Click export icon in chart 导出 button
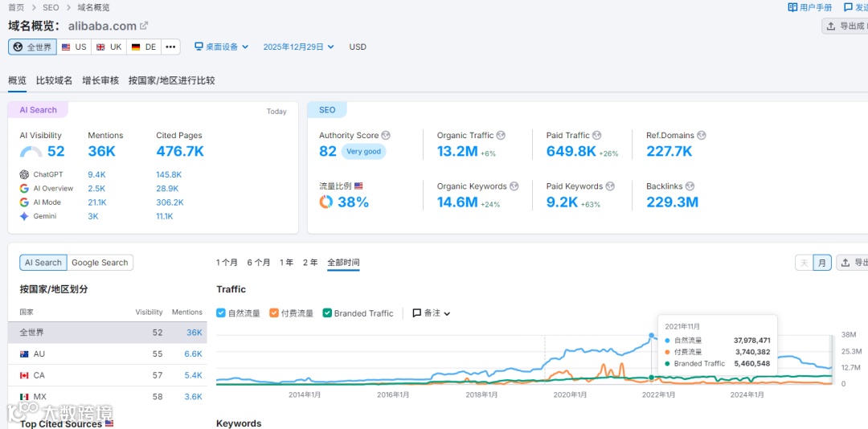This screenshot has width=868, height=429. pyautogui.click(x=845, y=263)
